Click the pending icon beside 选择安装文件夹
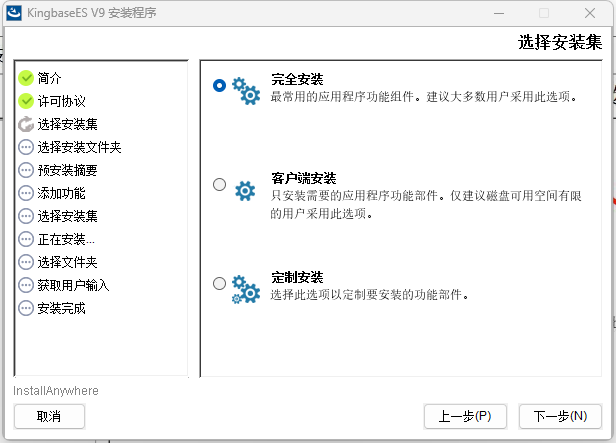 26,147
